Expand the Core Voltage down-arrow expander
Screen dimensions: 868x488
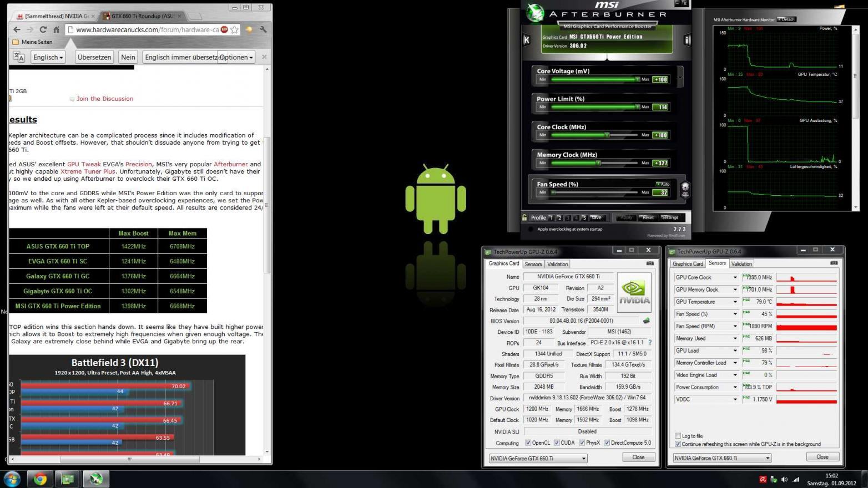click(680, 76)
